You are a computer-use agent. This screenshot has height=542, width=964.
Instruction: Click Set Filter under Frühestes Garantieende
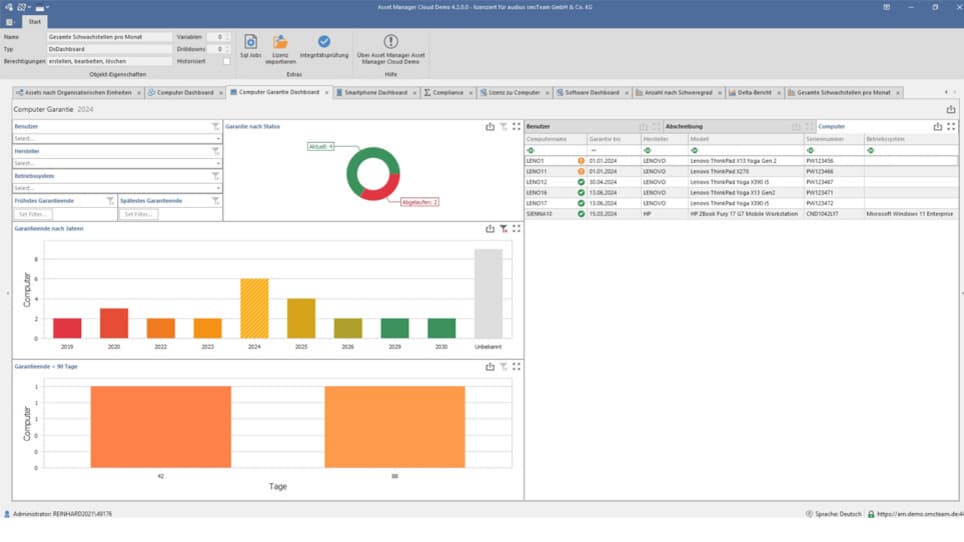(x=33, y=214)
